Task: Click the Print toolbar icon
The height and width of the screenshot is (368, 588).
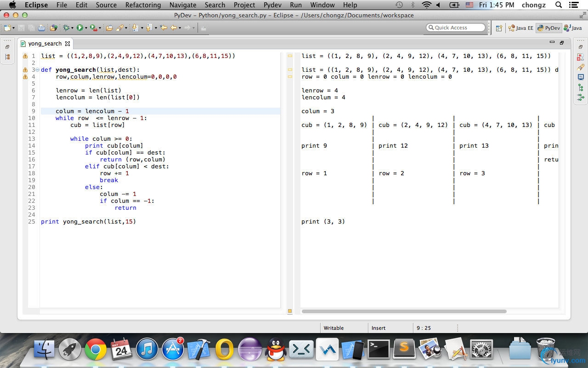Action: tap(41, 28)
